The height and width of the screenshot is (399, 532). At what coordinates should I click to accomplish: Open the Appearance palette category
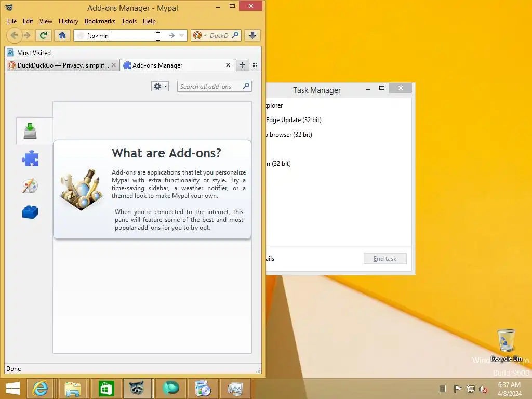pyautogui.click(x=30, y=185)
